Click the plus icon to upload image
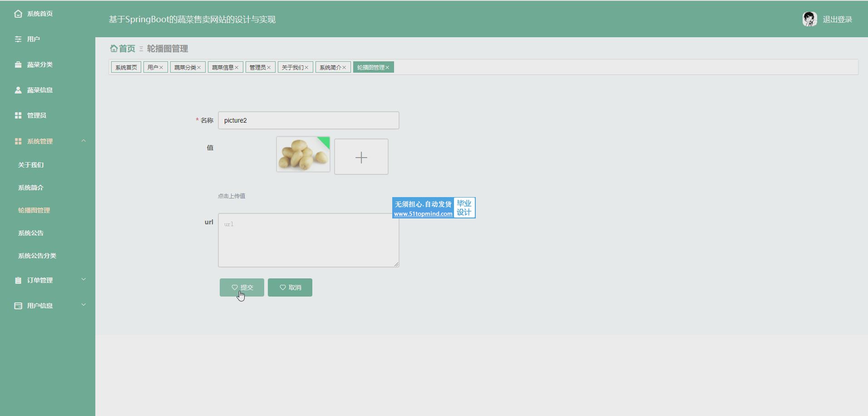868x416 pixels. point(361,157)
